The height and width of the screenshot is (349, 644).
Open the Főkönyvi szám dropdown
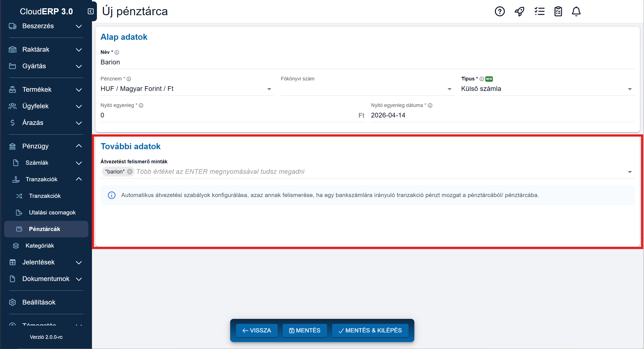pyautogui.click(x=367, y=89)
